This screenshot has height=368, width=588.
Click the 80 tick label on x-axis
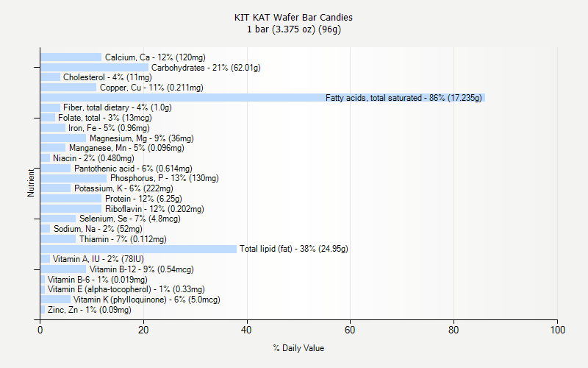pos(453,330)
